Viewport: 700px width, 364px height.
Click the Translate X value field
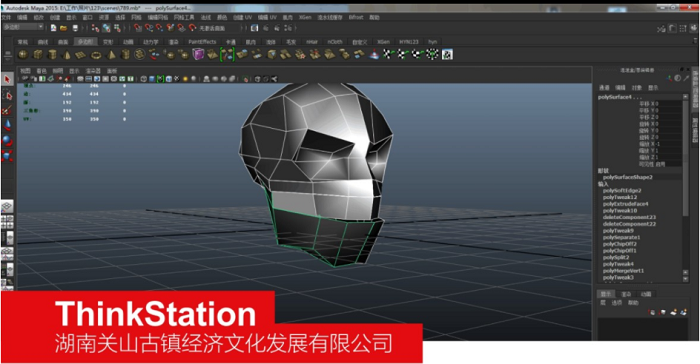(668, 104)
